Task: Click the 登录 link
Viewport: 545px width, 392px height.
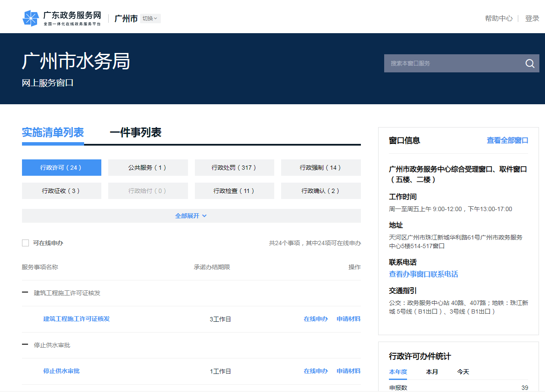Action: tap(532, 19)
